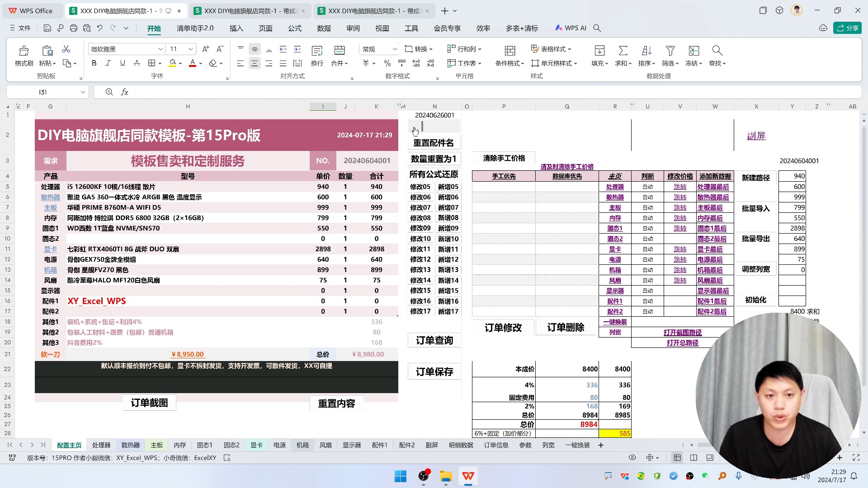Click the formula bar input area

coord(497,92)
